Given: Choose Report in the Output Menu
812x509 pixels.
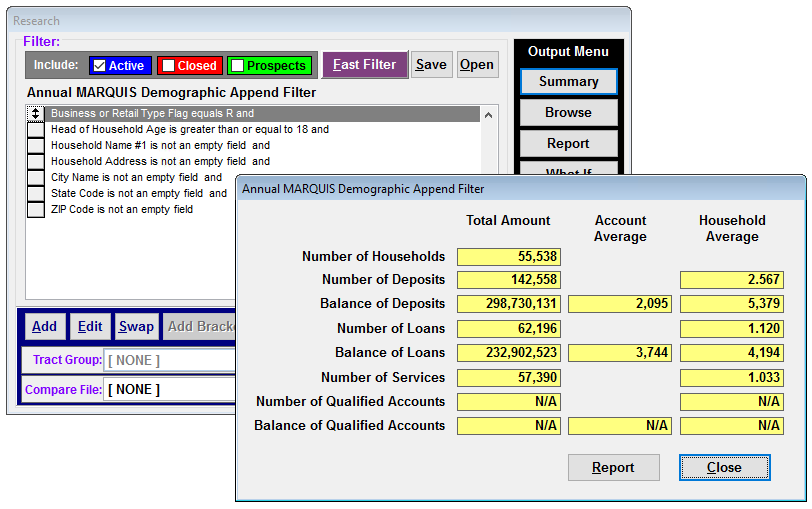Looking at the screenshot, I should (569, 143).
